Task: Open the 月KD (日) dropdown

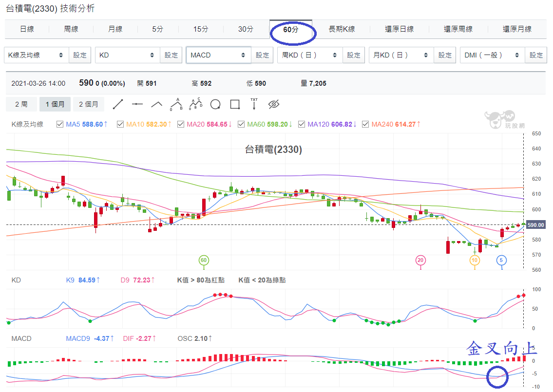Action: [x=401, y=55]
